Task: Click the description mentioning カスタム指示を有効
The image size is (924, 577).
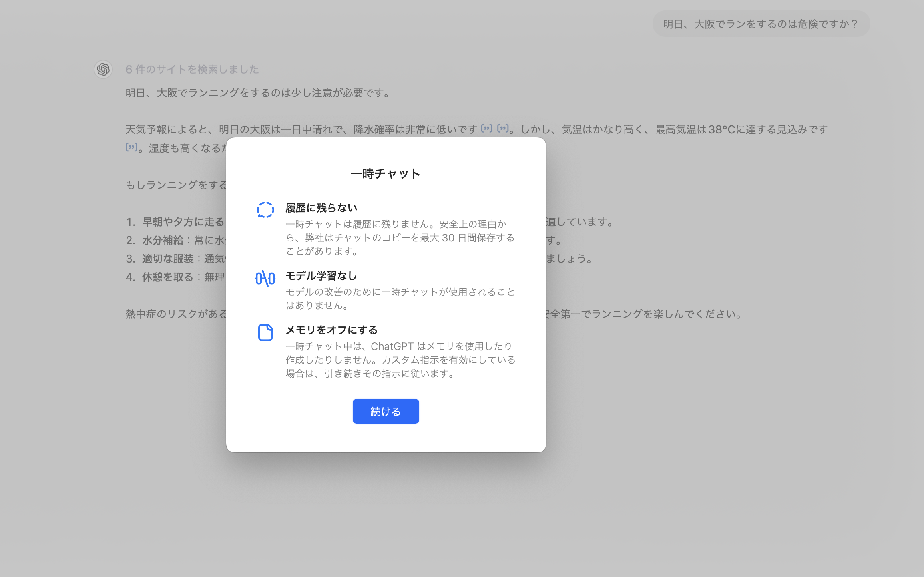Action: 400,360
